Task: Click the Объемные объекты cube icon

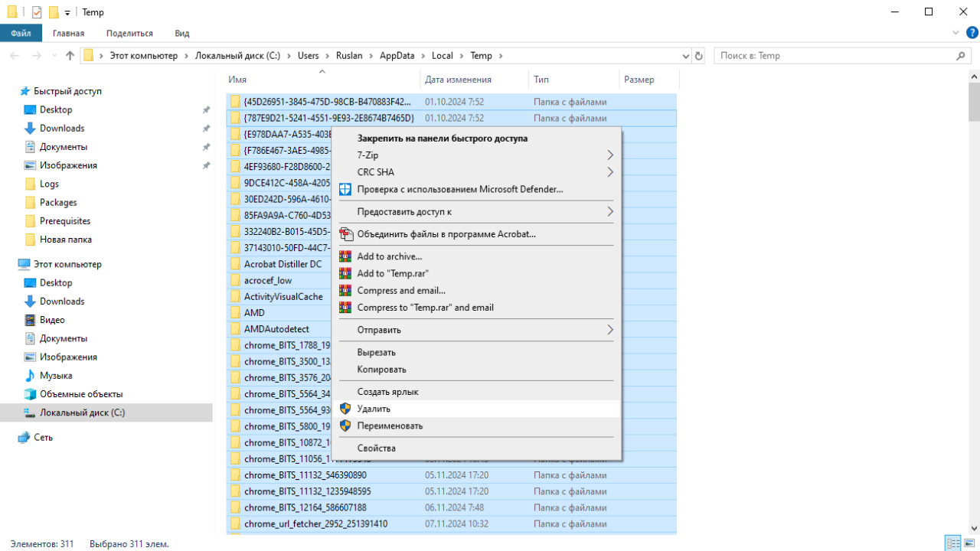Action: (30, 394)
